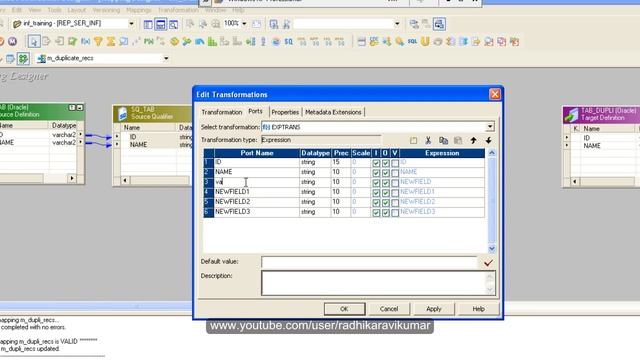Image resolution: width=640 pixels, height=360 pixels.
Task: Click the purple M circle toolbar icon
Action: tap(13, 41)
